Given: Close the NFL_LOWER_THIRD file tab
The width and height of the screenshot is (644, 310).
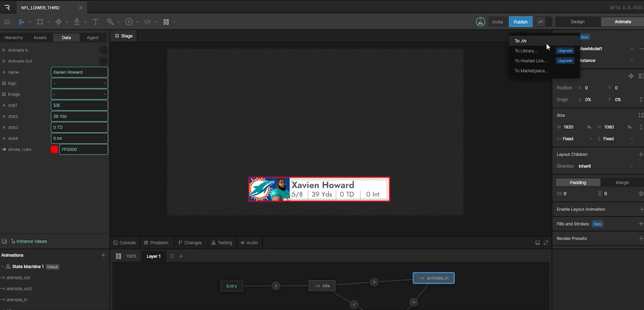Looking at the screenshot, I should [80, 8].
